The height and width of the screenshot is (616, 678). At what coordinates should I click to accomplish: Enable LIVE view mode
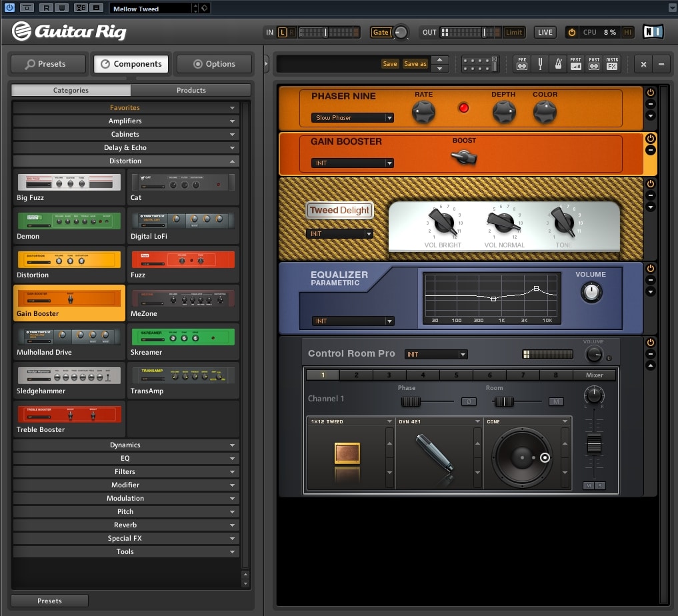pyautogui.click(x=545, y=32)
